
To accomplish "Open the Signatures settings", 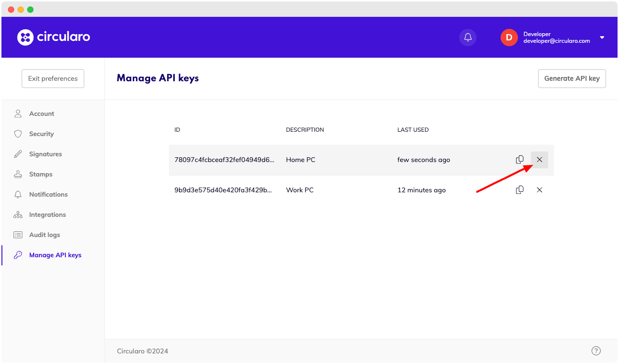I will [x=46, y=154].
